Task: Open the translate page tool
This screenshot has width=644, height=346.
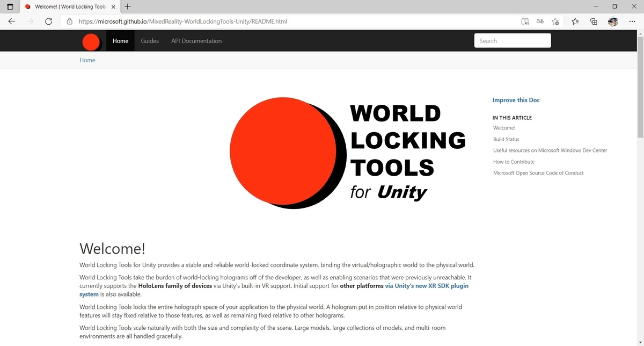Action: pyautogui.click(x=540, y=21)
